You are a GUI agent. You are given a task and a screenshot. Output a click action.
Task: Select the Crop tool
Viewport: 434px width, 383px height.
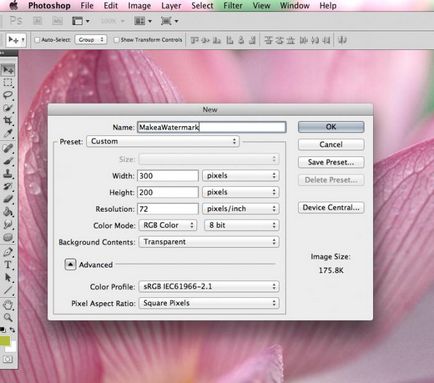click(8, 120)
